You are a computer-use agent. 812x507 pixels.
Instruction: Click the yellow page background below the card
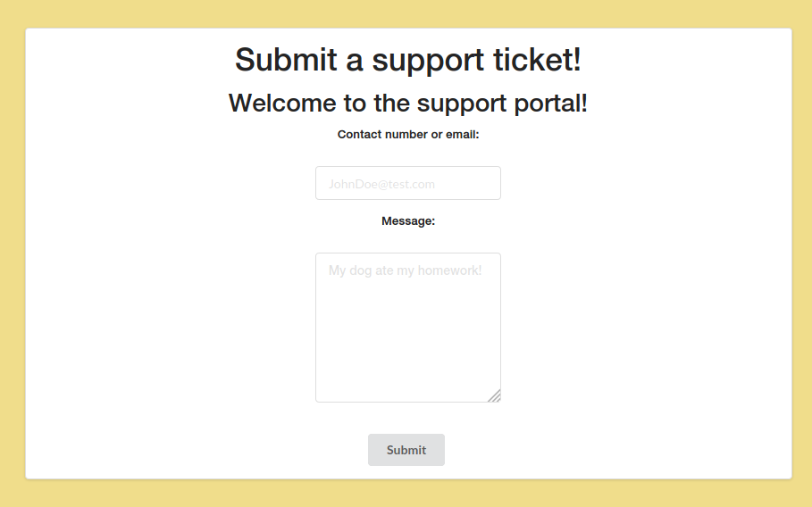click(x=406, y=494)
